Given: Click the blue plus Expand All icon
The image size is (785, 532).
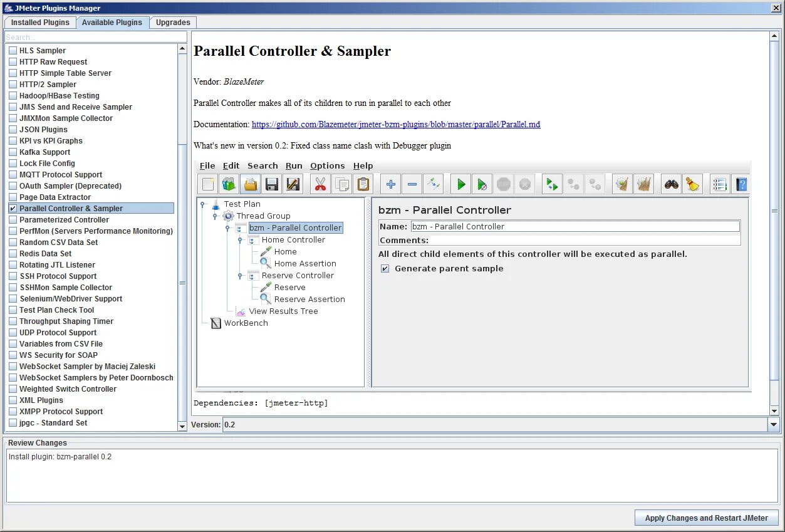Looking at the screenshot, I should click(x=391, y=184).
